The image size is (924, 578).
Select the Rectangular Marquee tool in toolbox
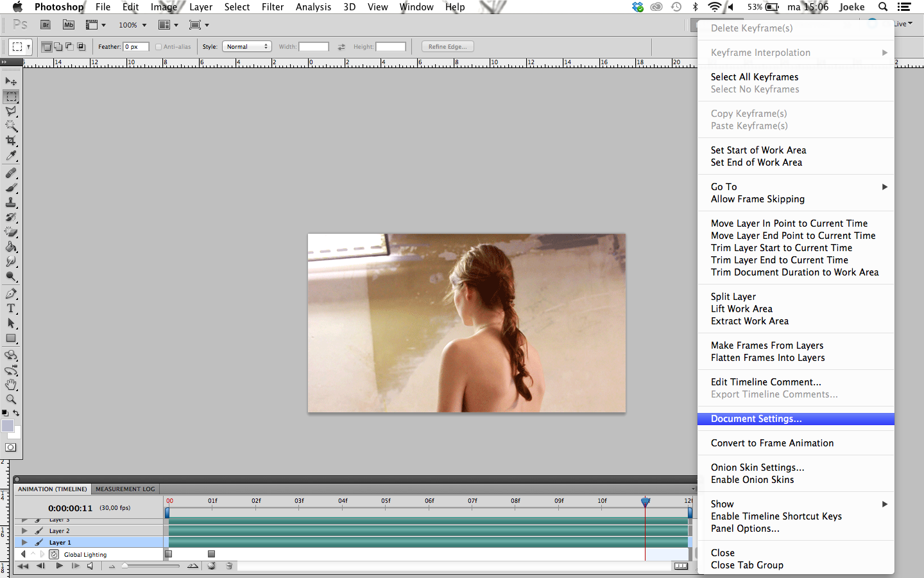tap(11, 97)
